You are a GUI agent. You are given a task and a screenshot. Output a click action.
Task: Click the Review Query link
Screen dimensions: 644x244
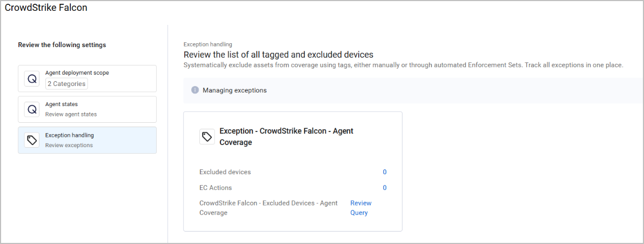(x=360, y=208)
